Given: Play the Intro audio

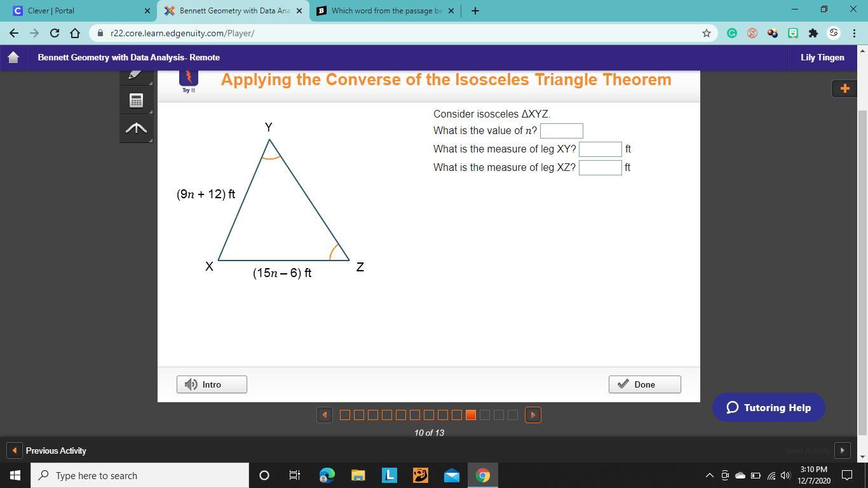Looking at the screenshot, I should (x=212, y=384).
